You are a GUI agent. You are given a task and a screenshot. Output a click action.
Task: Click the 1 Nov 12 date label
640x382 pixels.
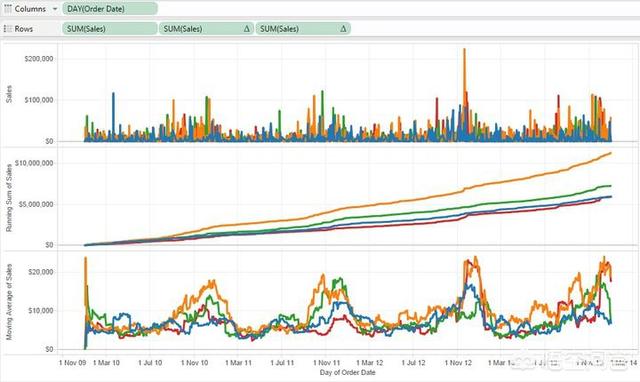click(458, 362)
